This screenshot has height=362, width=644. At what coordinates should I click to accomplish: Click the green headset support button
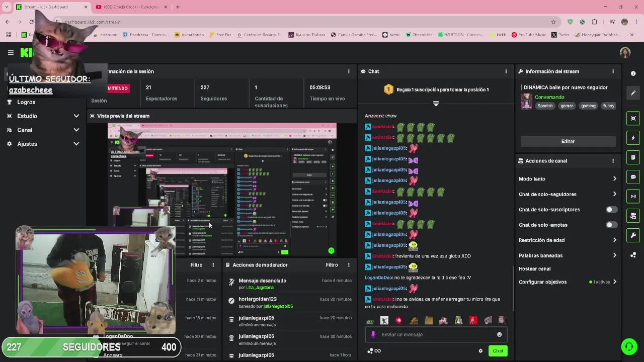coord(628,346)
